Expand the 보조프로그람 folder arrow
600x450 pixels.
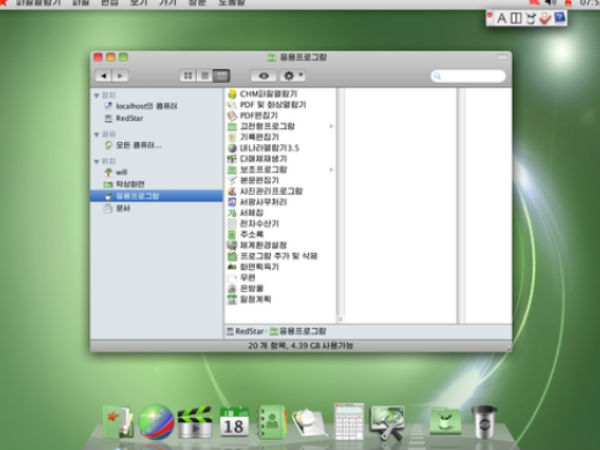point(331,170)
